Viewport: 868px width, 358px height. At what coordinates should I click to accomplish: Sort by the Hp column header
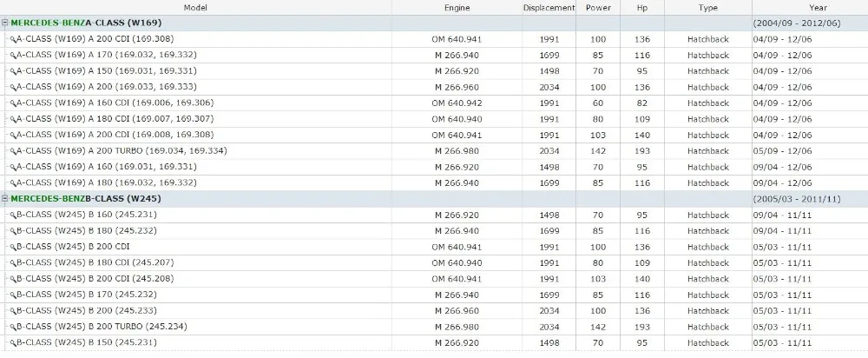642,8
